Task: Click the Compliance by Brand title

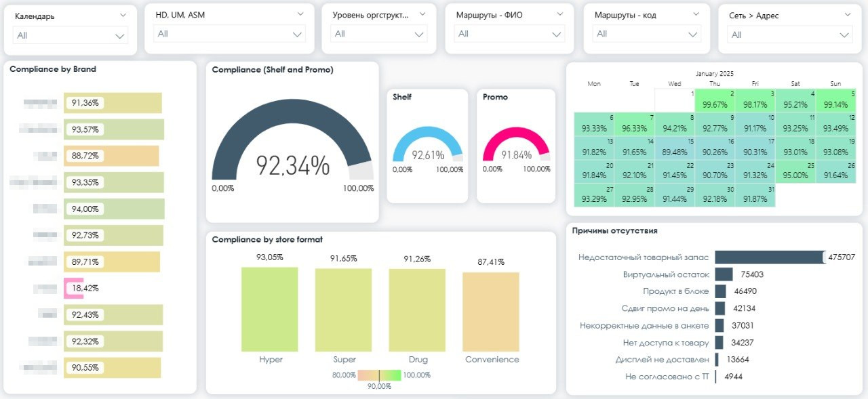Action: click(53, 69)
